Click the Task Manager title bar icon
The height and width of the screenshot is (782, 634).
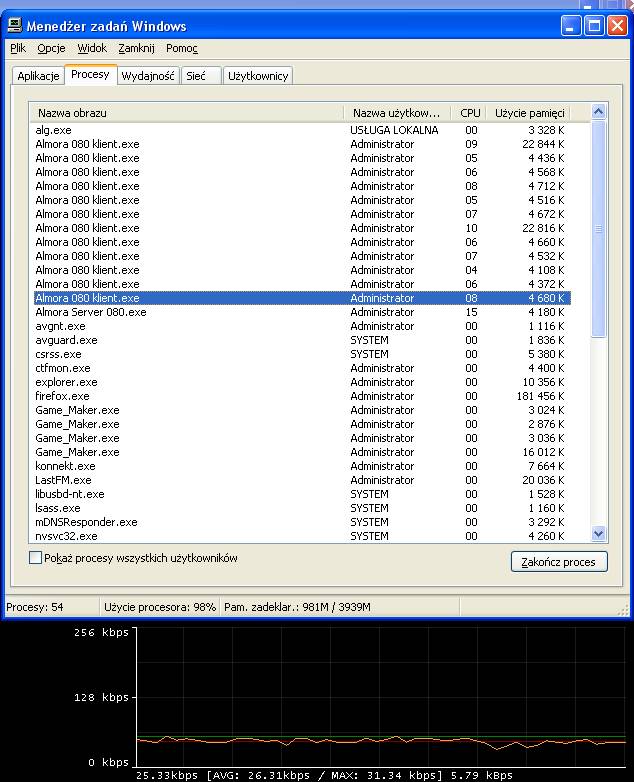[x=15, y=26]
